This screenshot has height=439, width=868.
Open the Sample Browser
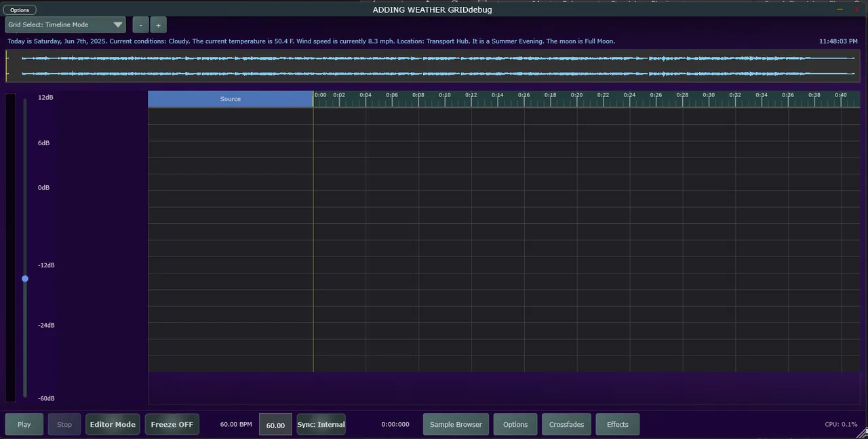(456, 425)
